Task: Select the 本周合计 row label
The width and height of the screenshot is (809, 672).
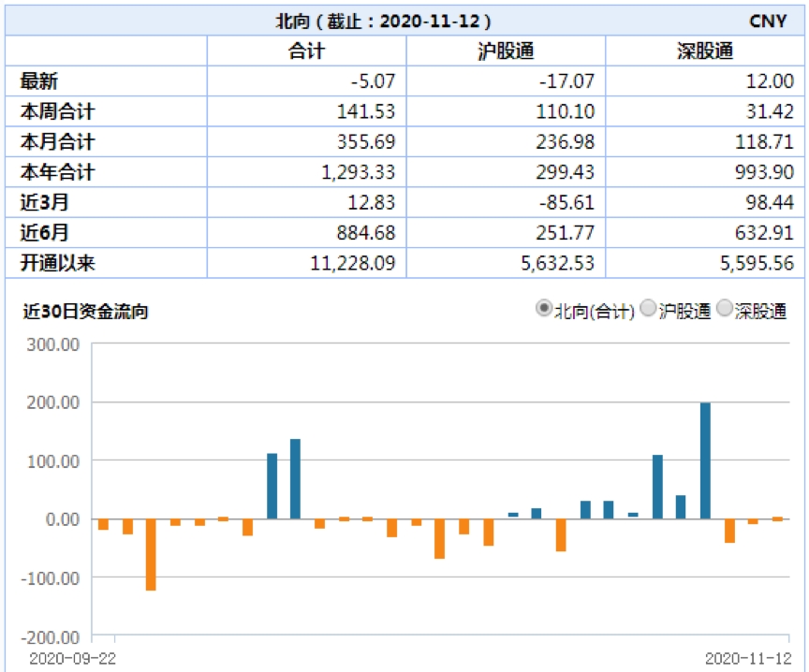Action: (x=57, y=112)
